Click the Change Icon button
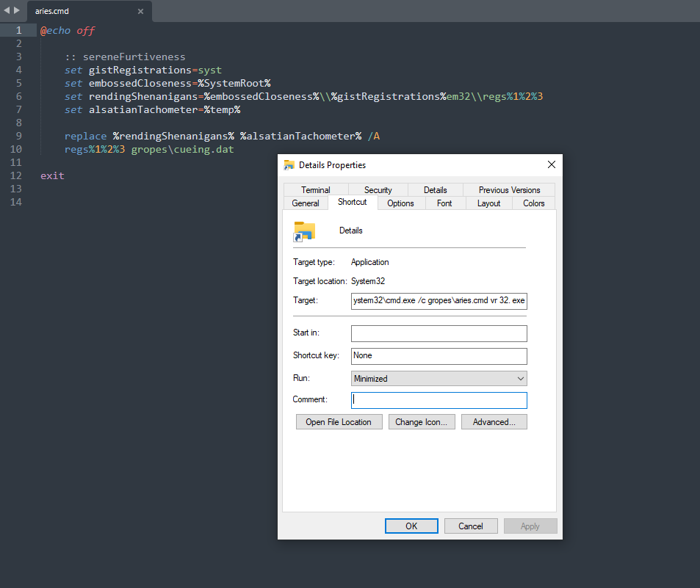The image size is (700, 588). click(x=422, y=421)
